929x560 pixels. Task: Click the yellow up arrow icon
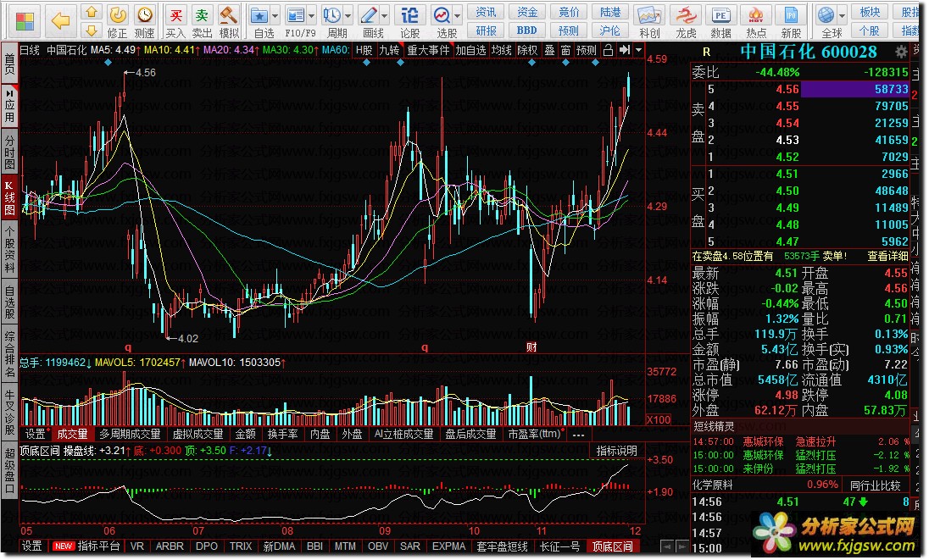pyautogui.click(x=91, y=12)
